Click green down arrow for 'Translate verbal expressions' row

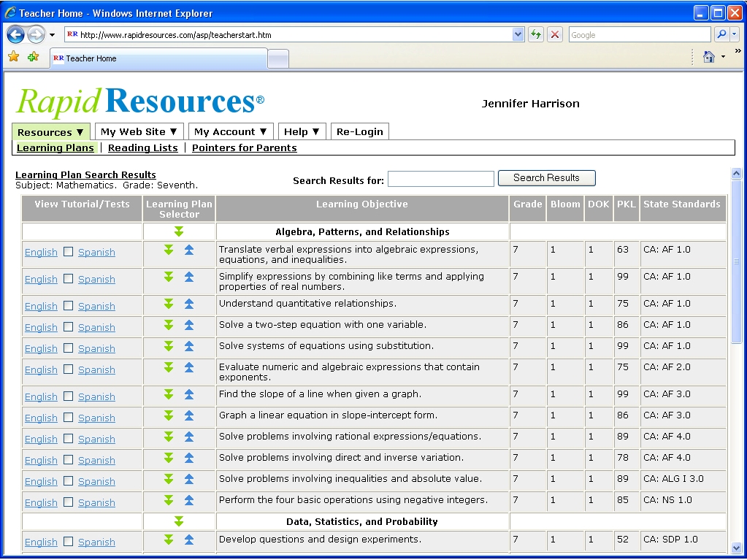pos(169,250)
